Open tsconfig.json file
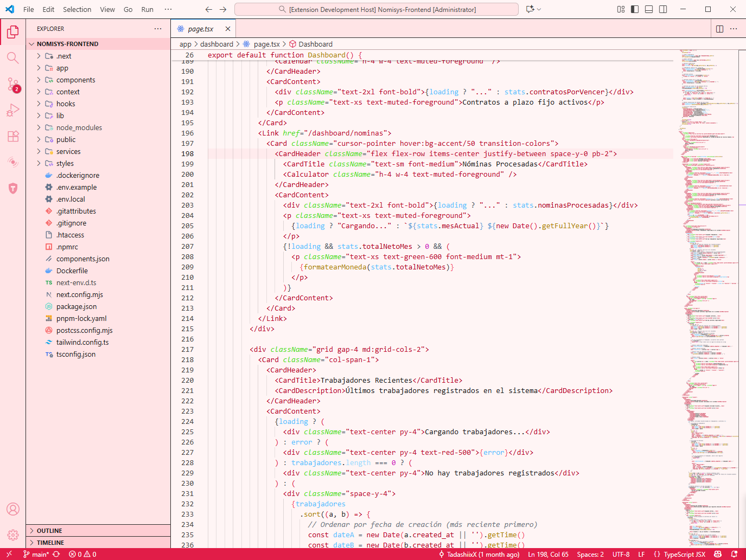This screenshot has width=746, height=560. pyautogui.click(x=98, y=354)
